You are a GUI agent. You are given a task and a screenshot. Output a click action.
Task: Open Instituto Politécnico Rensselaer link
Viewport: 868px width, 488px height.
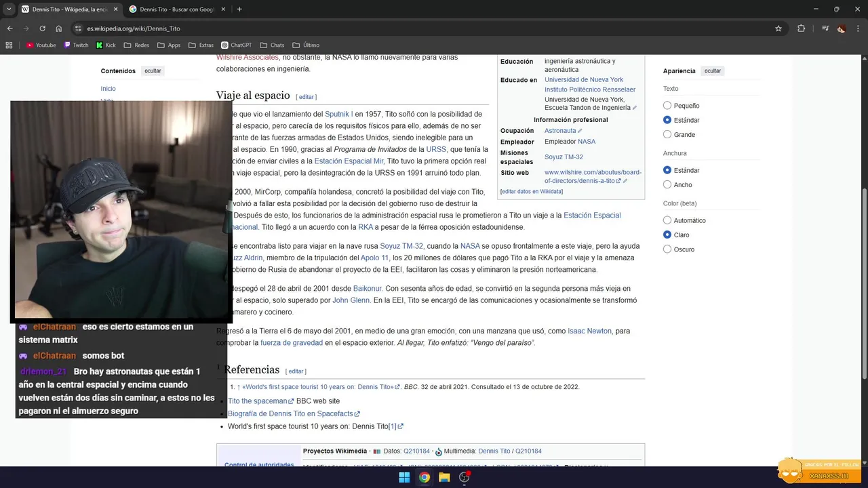coord(590,89)
